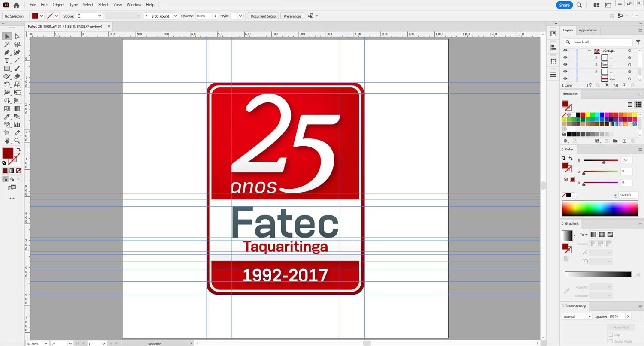Select the Pen tool
The image size is (644, 346).
pyautogui.click(x=7, y=52)
